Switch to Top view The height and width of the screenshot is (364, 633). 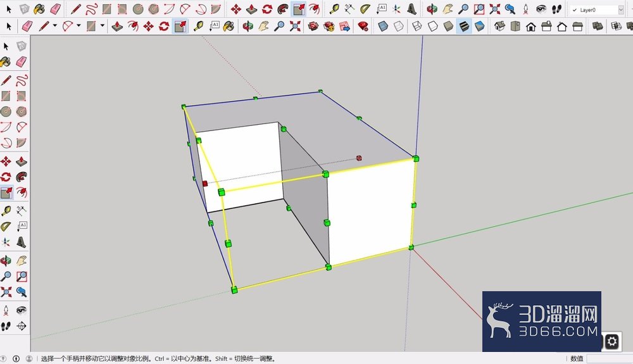tap(515, 27)
